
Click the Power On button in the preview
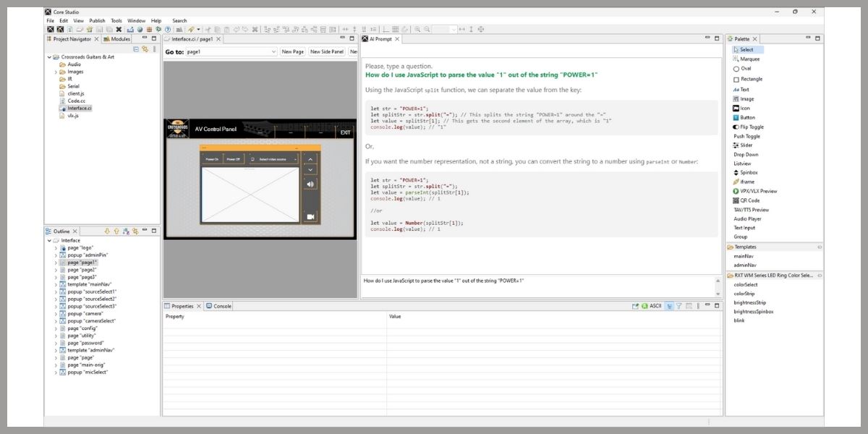pos(212,159)
